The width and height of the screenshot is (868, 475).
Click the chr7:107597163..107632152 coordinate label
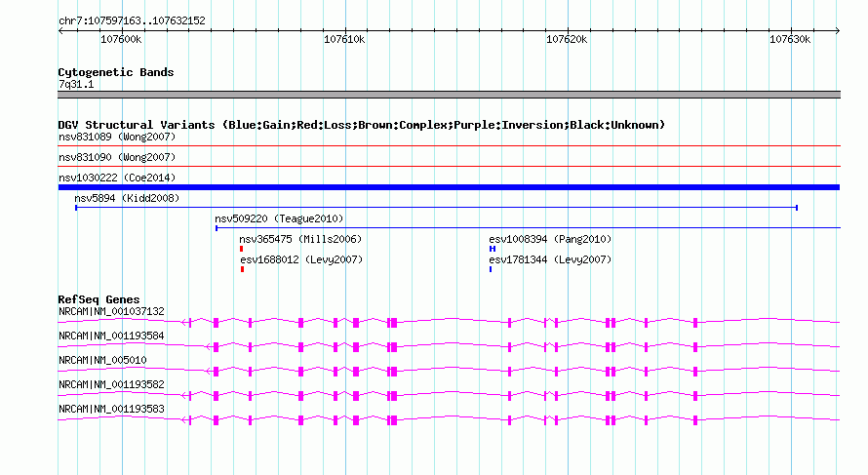point(132,20)
